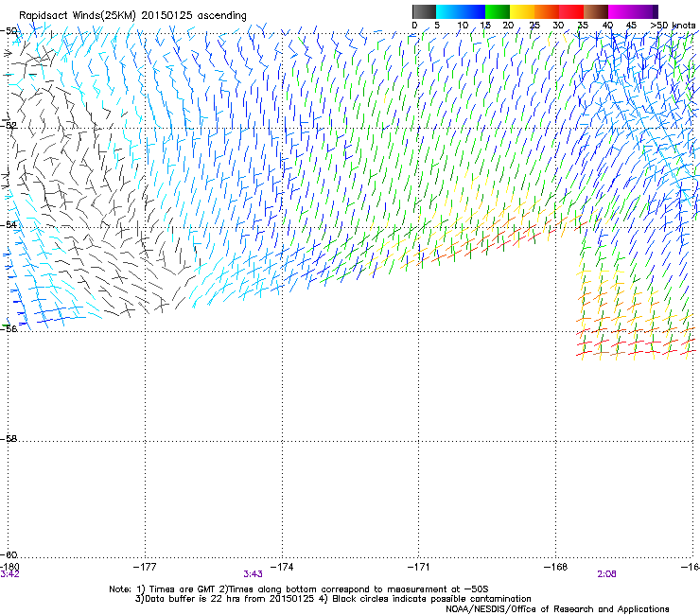The image size is (700, 615).
Task: Click the gray 0–5 knots legend swatch
Action: pos(424,11)
